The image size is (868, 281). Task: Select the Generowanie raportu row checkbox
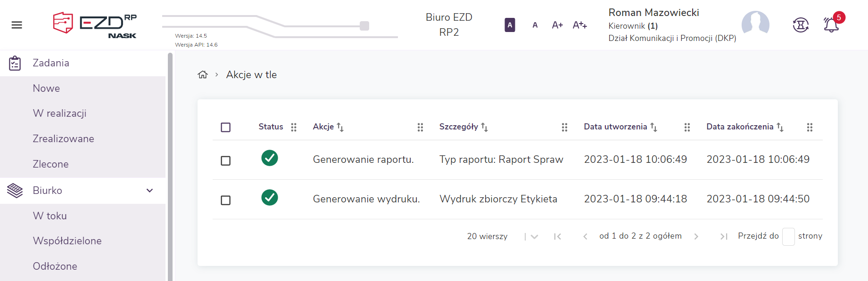pos(226,161)
